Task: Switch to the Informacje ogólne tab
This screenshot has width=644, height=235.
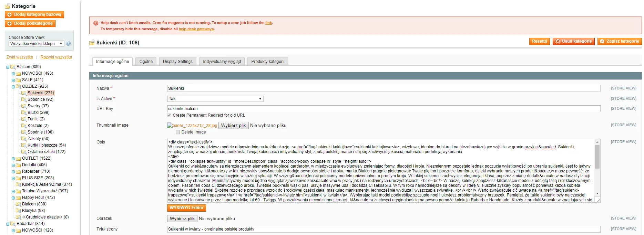Action: click(x=113, y=62)
